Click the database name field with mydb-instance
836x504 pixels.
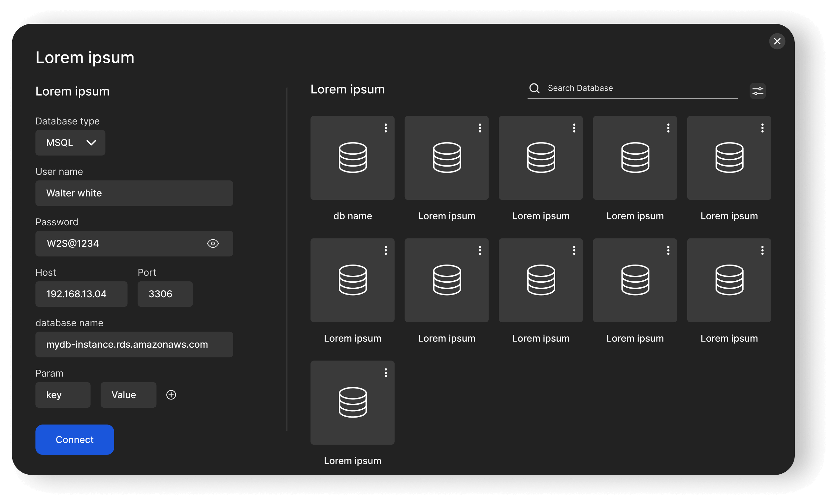pos(134,344)
